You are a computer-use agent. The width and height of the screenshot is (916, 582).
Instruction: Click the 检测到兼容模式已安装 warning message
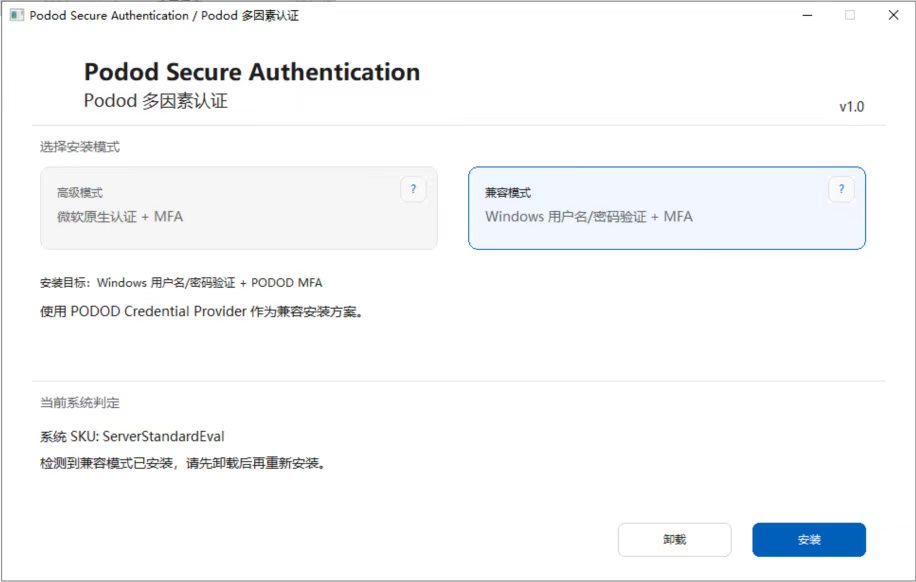tap(183, 464)
